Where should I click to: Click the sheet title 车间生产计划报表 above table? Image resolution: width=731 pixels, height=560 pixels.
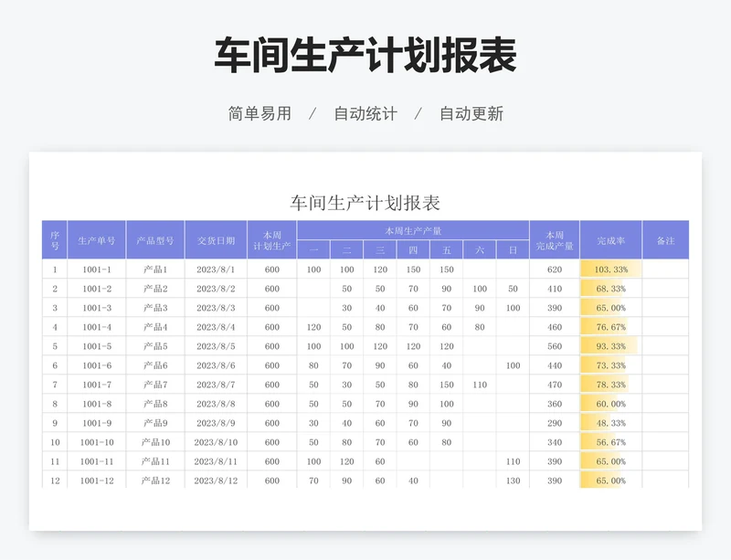click(365, 203)
